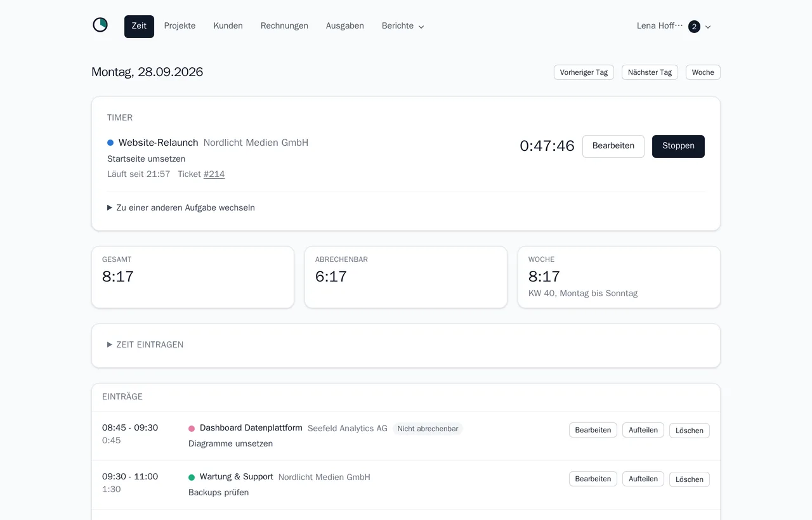Stop the running timer with Stoppen
This screenshot has height=520, width=812.
(678, 146)
